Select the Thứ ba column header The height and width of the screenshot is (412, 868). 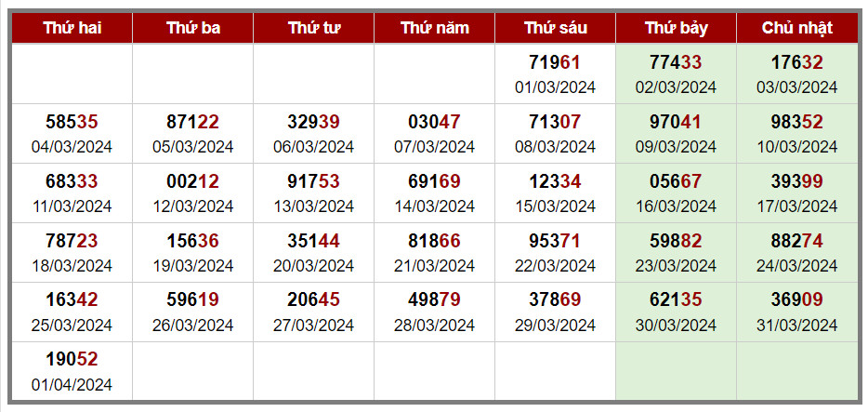click(x=192, y=28)
